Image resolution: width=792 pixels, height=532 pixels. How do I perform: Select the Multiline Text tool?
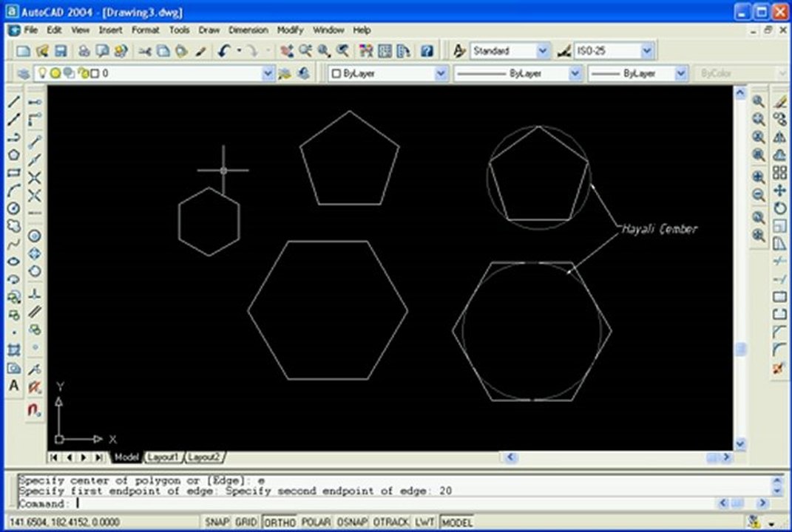[13, 386]
